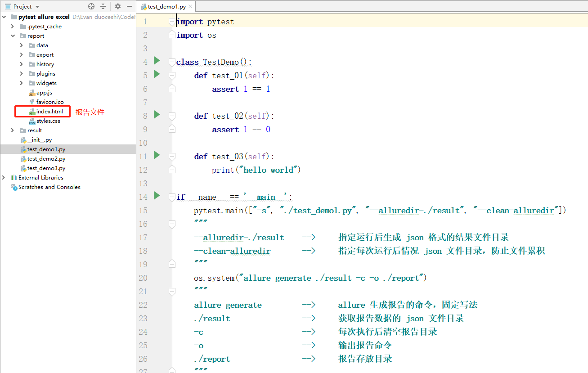Expand the widgets folder
The height and width of the screenshot is (373, 588).
pyautogui.click(x=22, y=83)
